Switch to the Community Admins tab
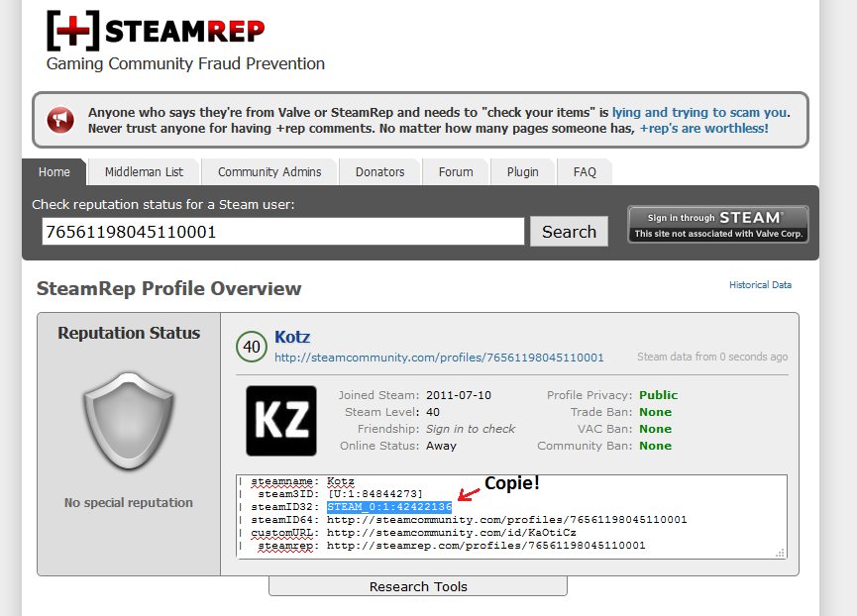This screenshot has height=616, width=857. click(x=269, y=172)
